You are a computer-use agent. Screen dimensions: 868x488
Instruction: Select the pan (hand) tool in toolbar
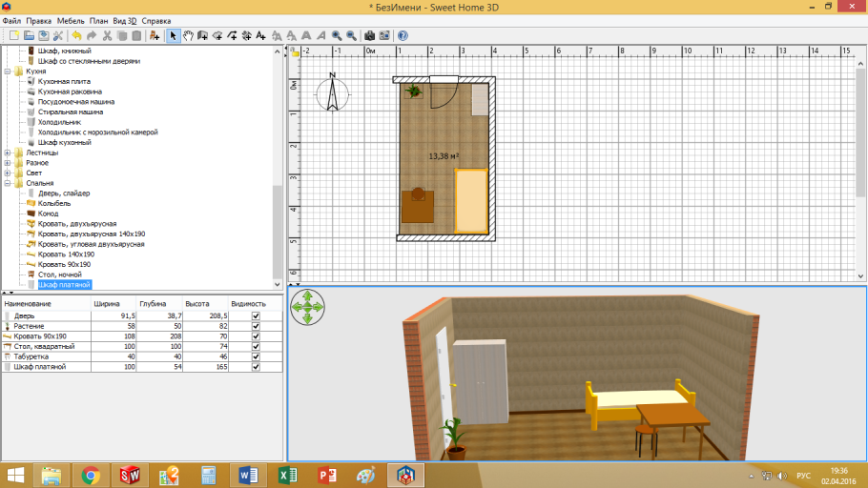coord(188,35)
